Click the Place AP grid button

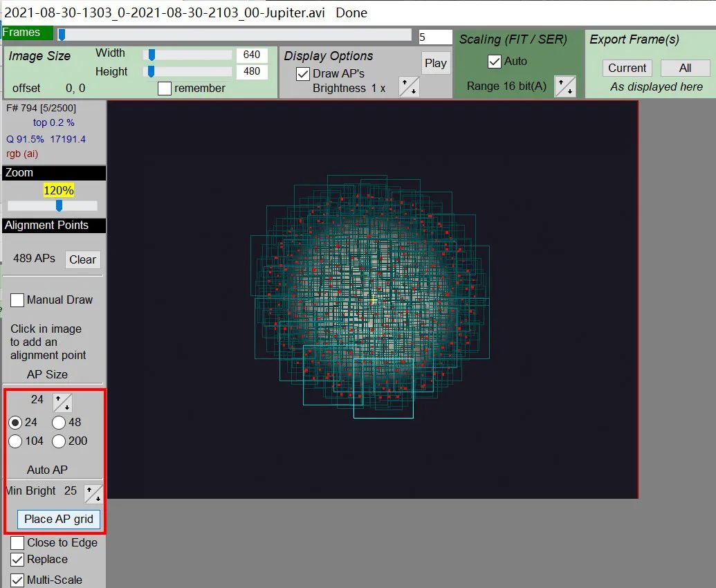[59, 519]
